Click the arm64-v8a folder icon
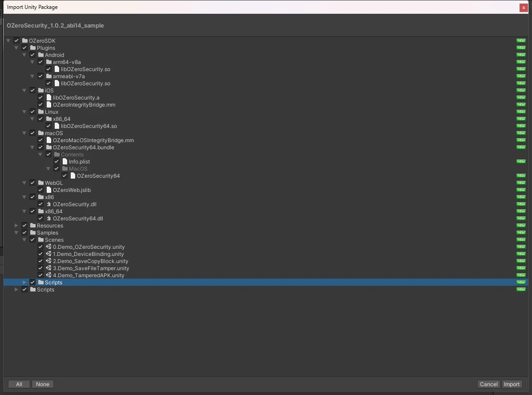The image size is (532, 395). click(49, 62)
